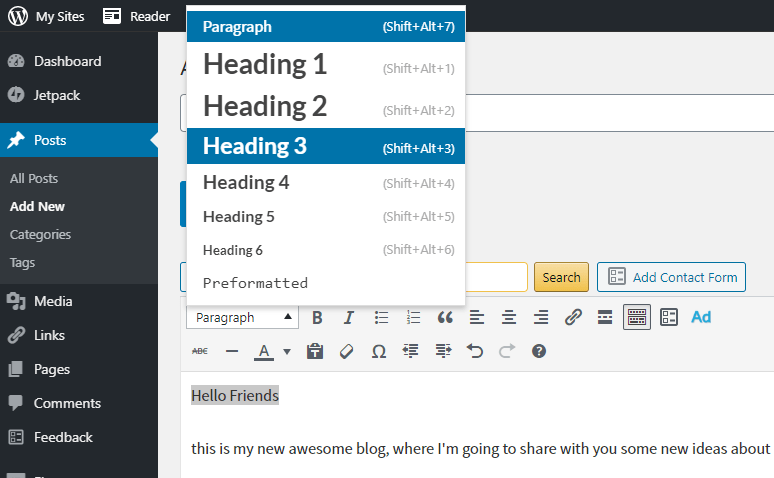
Task: Toggle bold formatting in editor toolbar
Action: (x=317, y=318)
